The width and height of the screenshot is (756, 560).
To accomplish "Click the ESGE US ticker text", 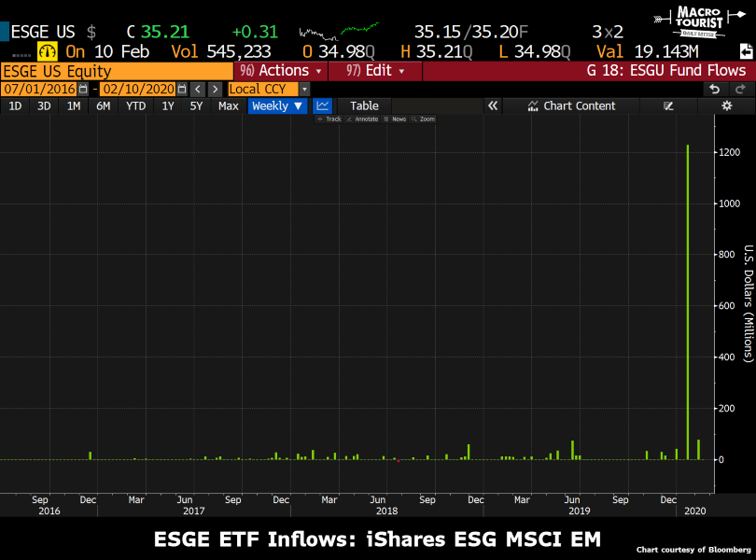I will [x=43, y=32].
